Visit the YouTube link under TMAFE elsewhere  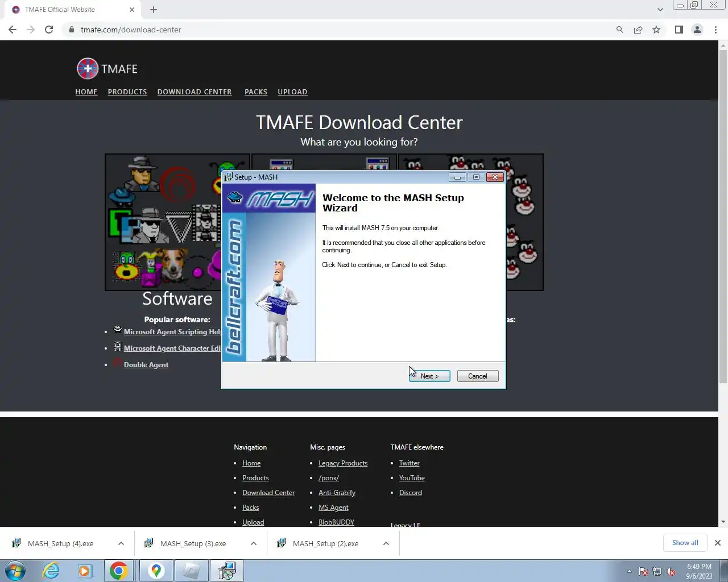coord(412,478)
